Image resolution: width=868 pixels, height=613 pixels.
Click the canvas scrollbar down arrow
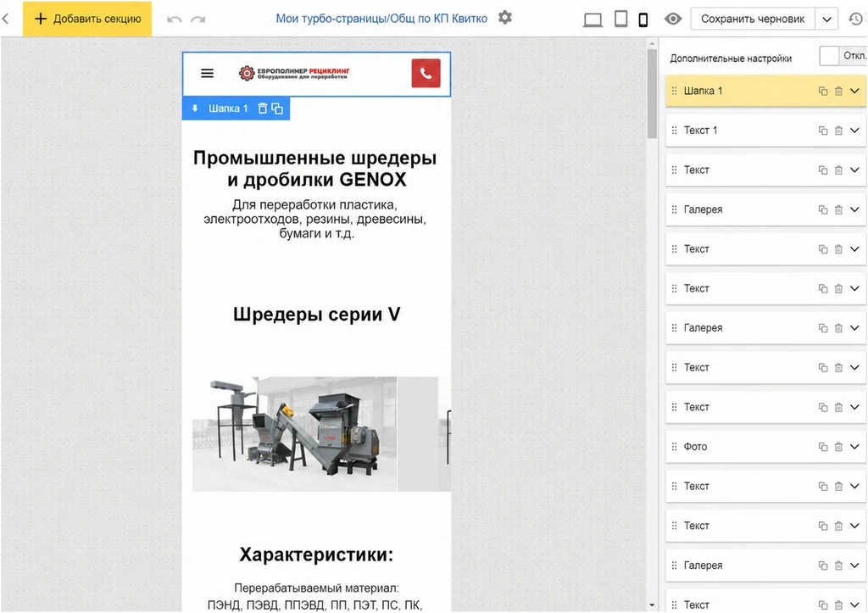pyautogui.click(x=652, y=605)
